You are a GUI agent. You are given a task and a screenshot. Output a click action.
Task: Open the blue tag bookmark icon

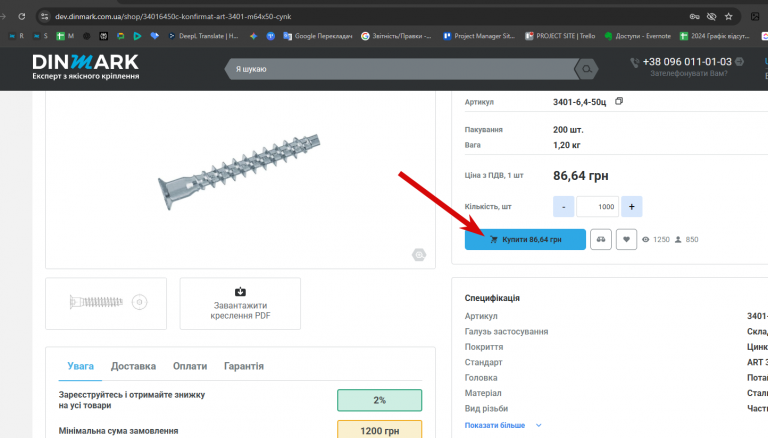154,36
